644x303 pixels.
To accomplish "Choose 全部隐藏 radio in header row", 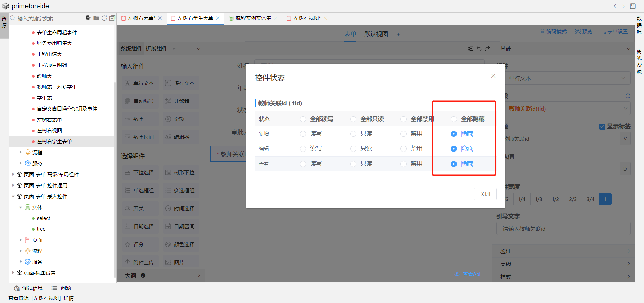I will (454, 119).
